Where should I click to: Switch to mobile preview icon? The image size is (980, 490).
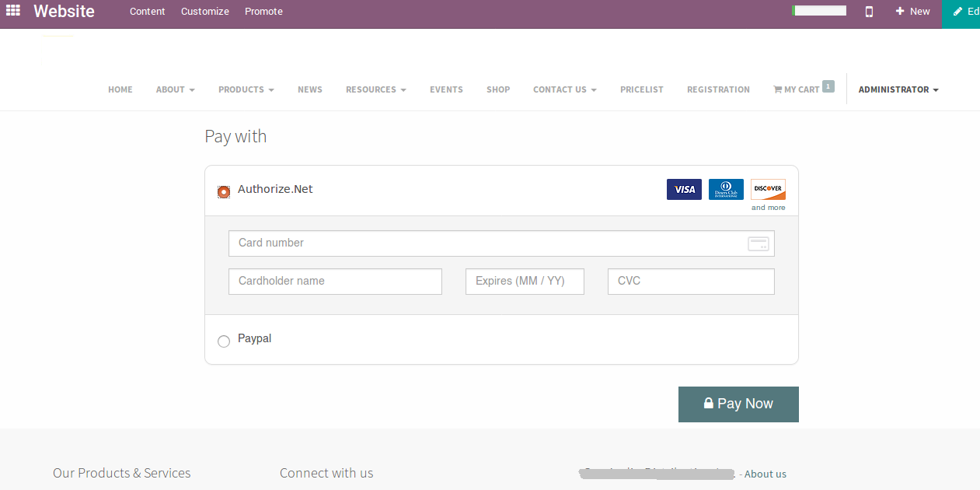click(869, 11)
